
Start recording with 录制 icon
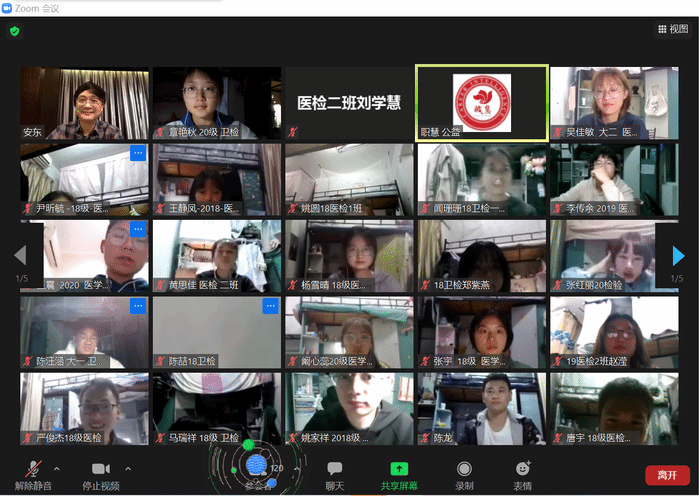(464, 474)
